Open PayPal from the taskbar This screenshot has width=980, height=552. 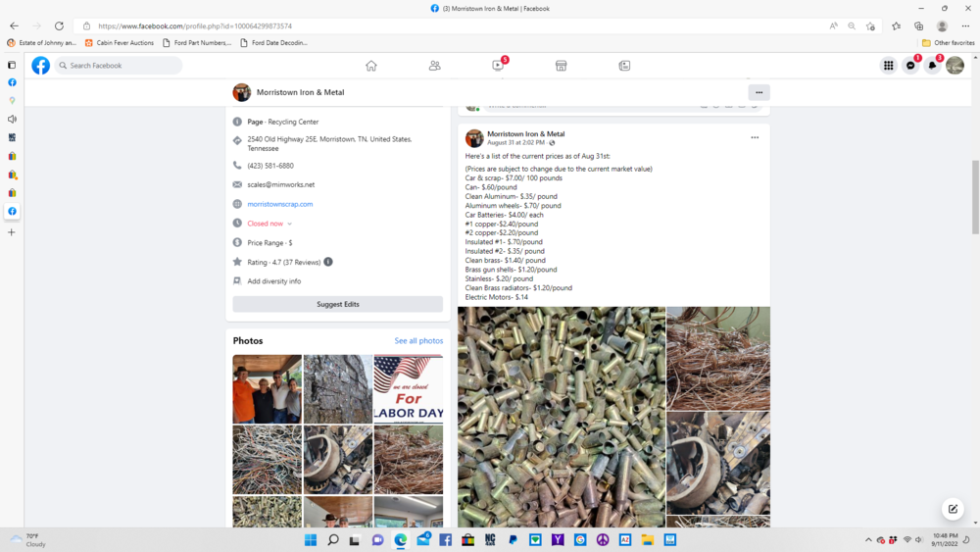point(513,539)
